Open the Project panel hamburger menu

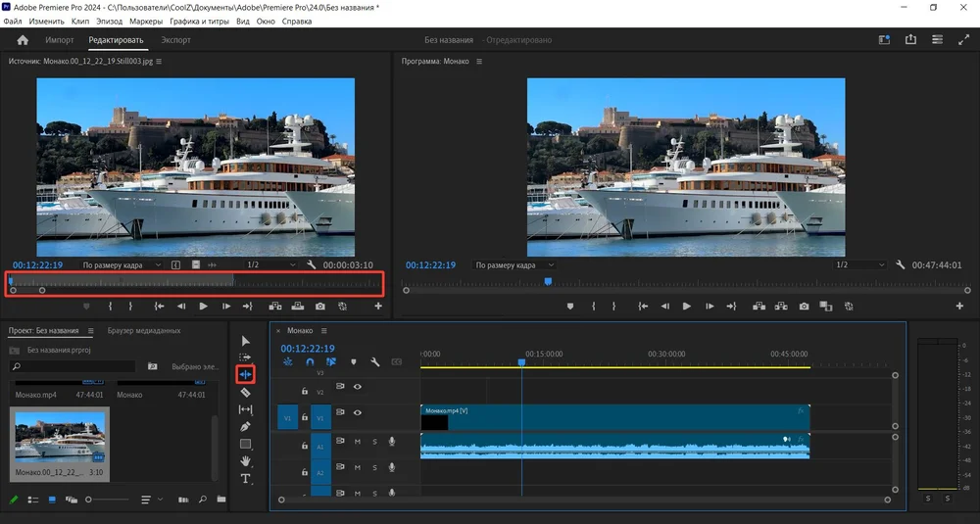coord(91,331)
